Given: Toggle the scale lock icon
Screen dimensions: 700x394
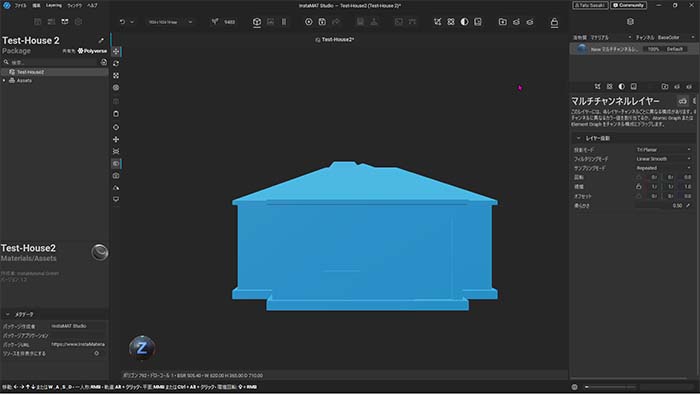Looking at the screenshot, I should click(x=639, y=187).
